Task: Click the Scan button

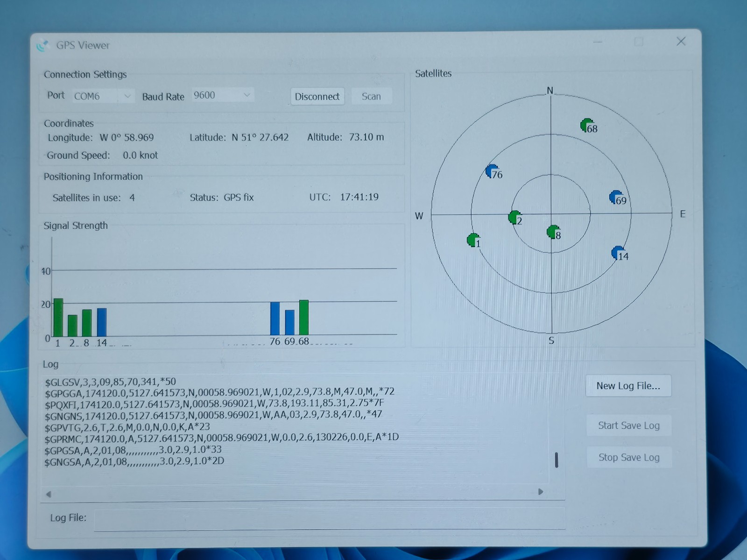Action: coord(372,96)
